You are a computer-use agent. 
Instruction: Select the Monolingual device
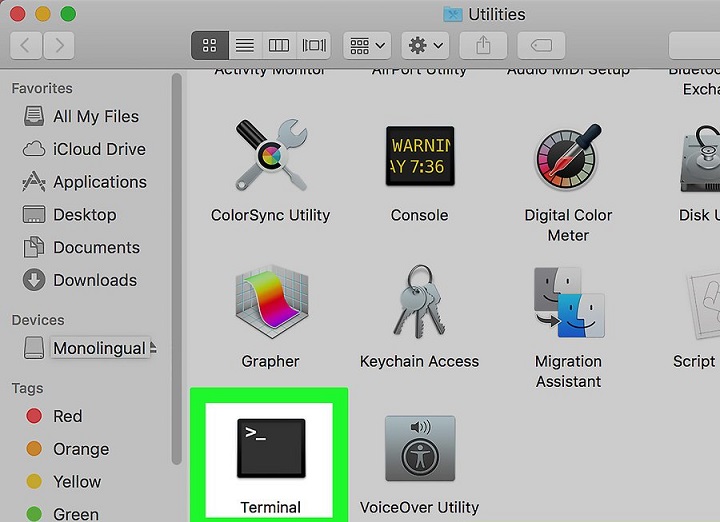pos(85,348)
